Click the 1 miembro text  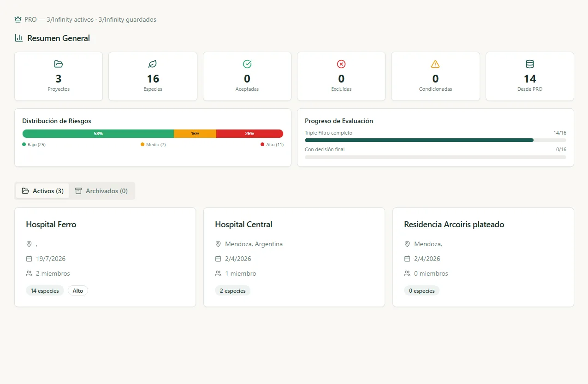tap(241, 273)
